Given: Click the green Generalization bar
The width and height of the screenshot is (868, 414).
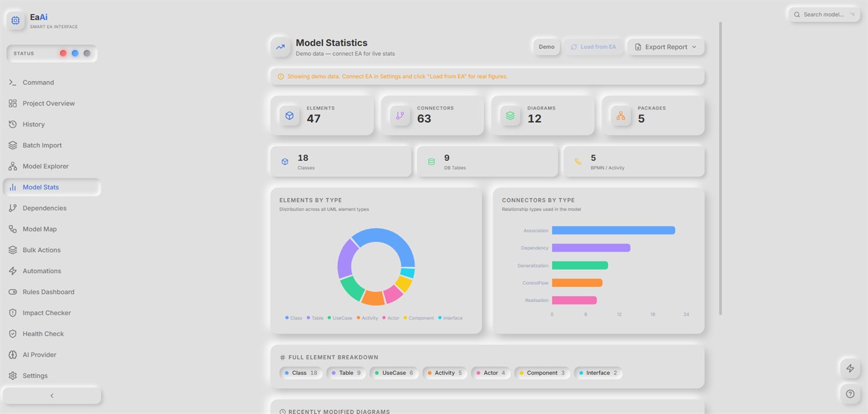Looking at the screenshot, I should [580, 265].
